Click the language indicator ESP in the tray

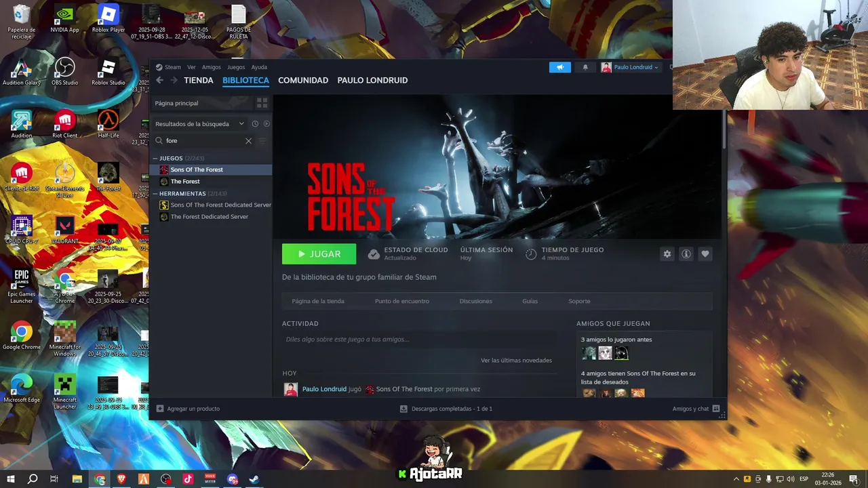point(804,479)
